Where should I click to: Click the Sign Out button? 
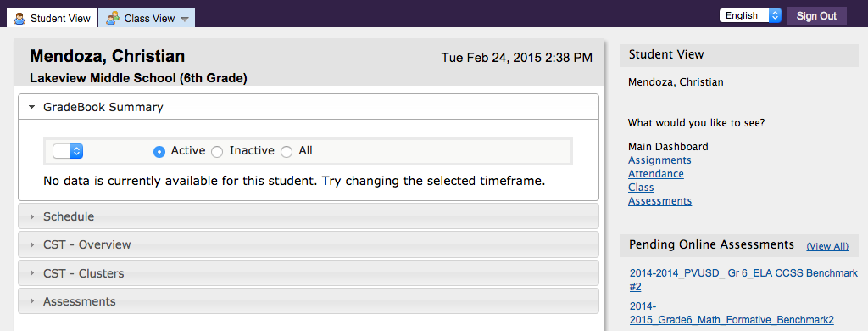pos(816,15)
